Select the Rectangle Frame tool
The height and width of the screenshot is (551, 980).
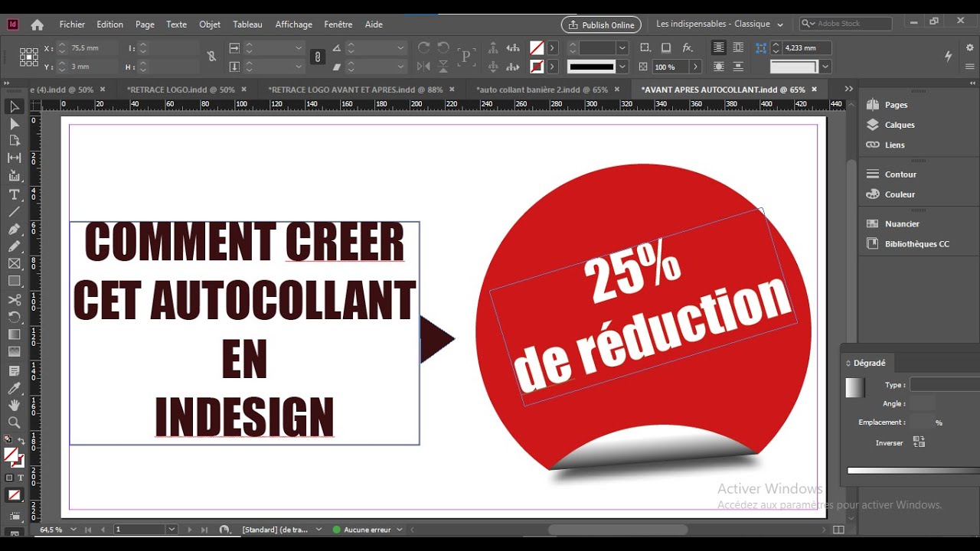pyautogui.click(x=14, y=264)
